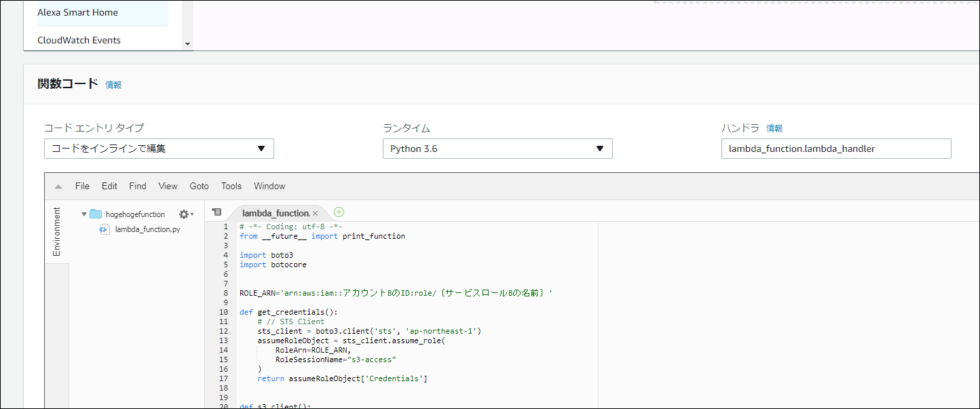This screenshot has height=409, width=980.
Task: Click the lambda_function.py file icon
Action: point(104,229)
